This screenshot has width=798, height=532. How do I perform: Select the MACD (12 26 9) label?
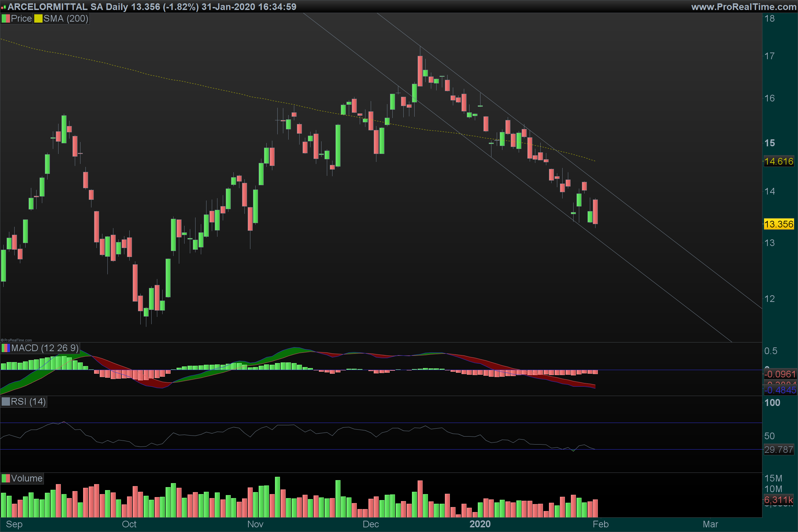pyautogui.click(x=45, y=348)
